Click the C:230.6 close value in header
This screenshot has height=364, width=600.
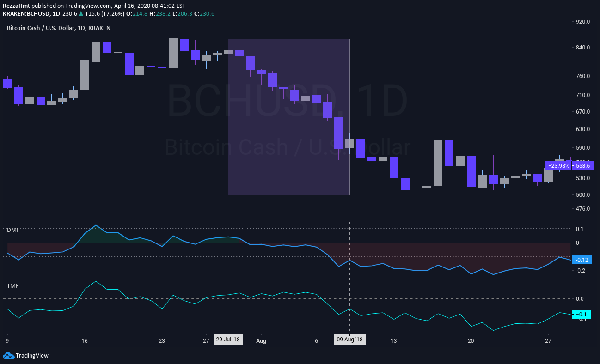click(x=204, y=14)
